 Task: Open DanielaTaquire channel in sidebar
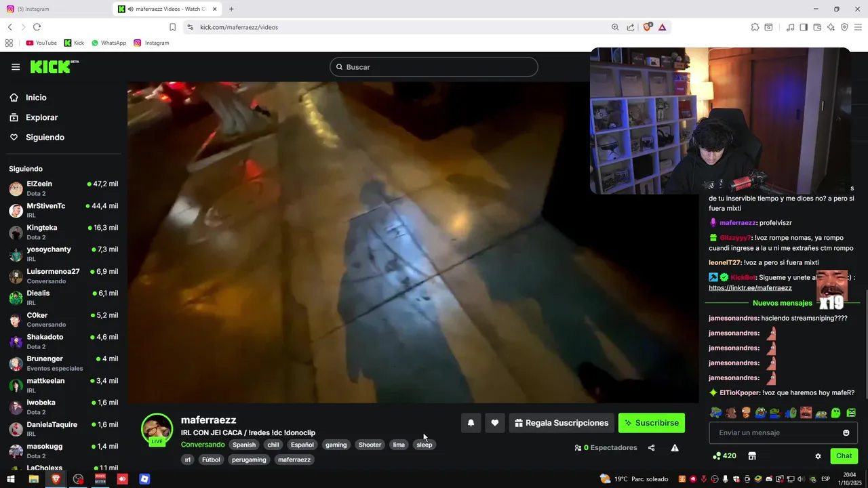point(63,429)
